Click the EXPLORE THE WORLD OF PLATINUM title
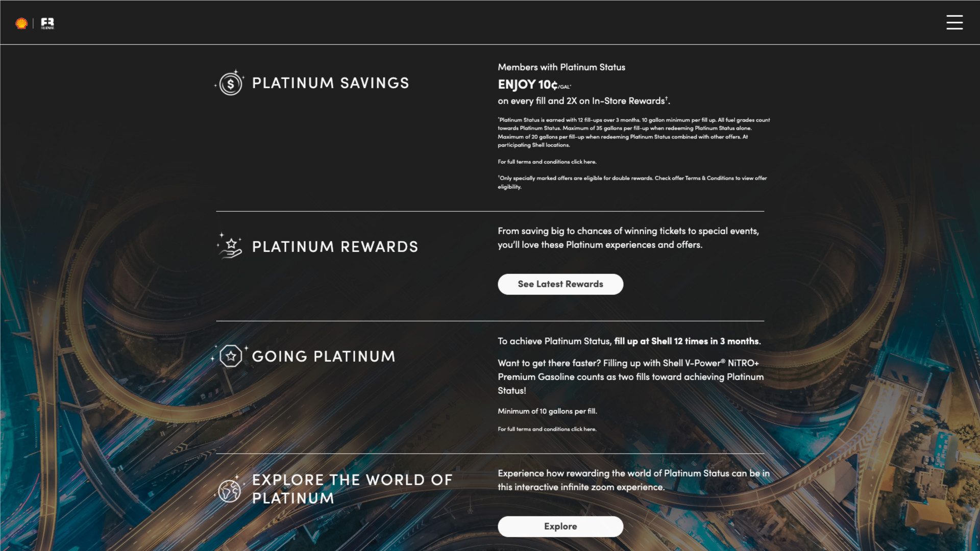Screen dimensions: 980x551 [x=352, y=489]
